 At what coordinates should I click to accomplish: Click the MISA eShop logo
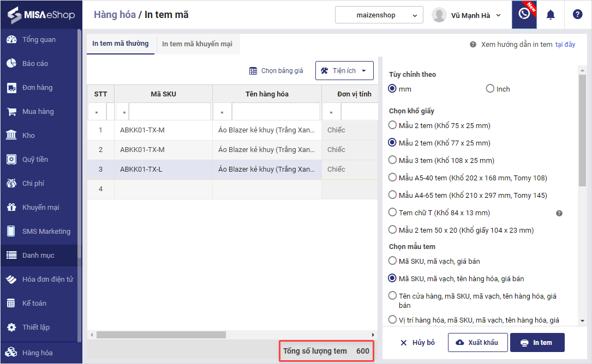coord(41,15)
